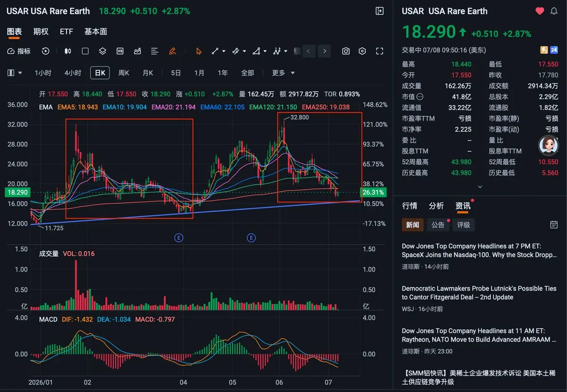The width and height of the screenshot is (567, 392).
Task: Expand channel tool dropdown arrow
Action: [244, 51]
